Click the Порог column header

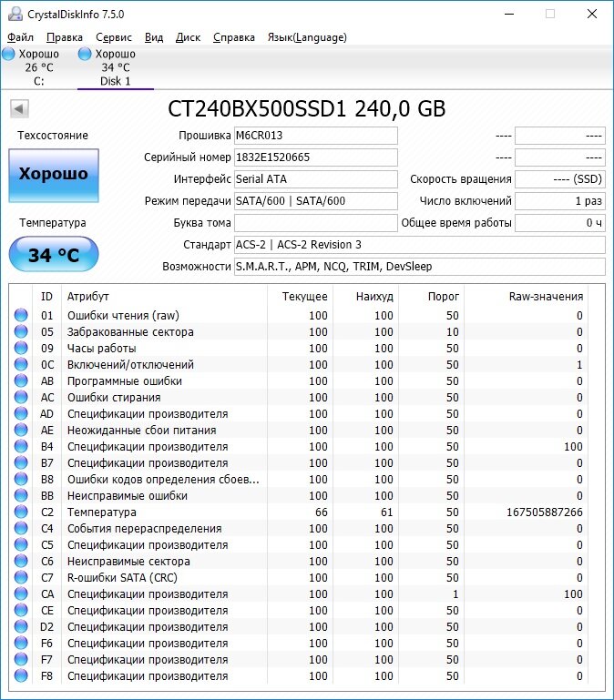point(431,297)
